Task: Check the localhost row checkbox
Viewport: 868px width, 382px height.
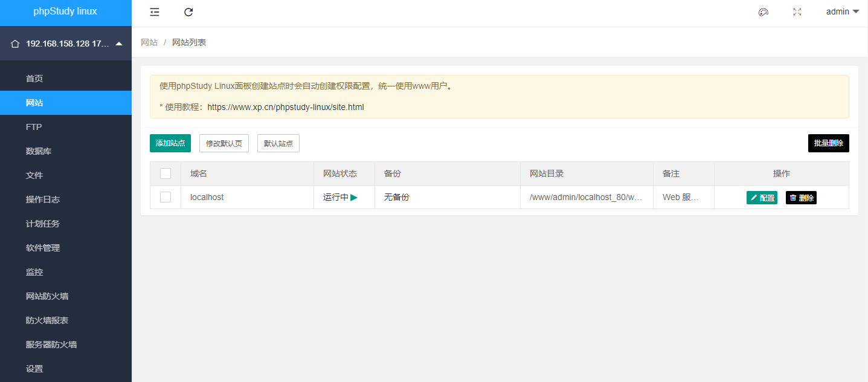Action: (166, 197)
